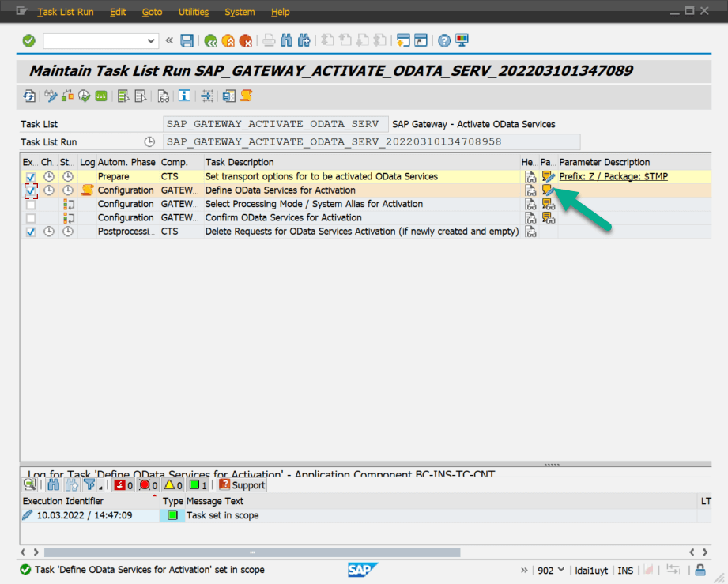728x584 pixels.
Task: Click the red Cancel icon
Action: pyautogui.click(x=245, y=41)
